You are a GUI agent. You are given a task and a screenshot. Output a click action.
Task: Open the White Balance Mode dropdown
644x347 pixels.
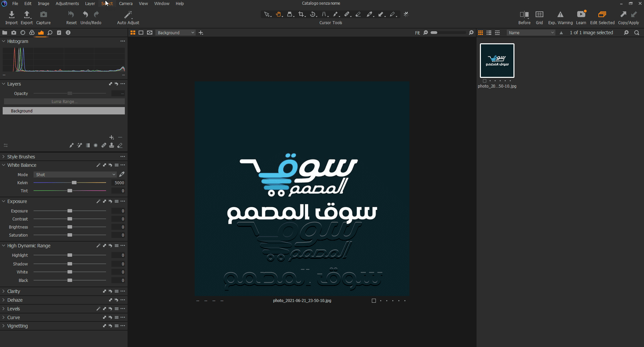tap(75, 175)
